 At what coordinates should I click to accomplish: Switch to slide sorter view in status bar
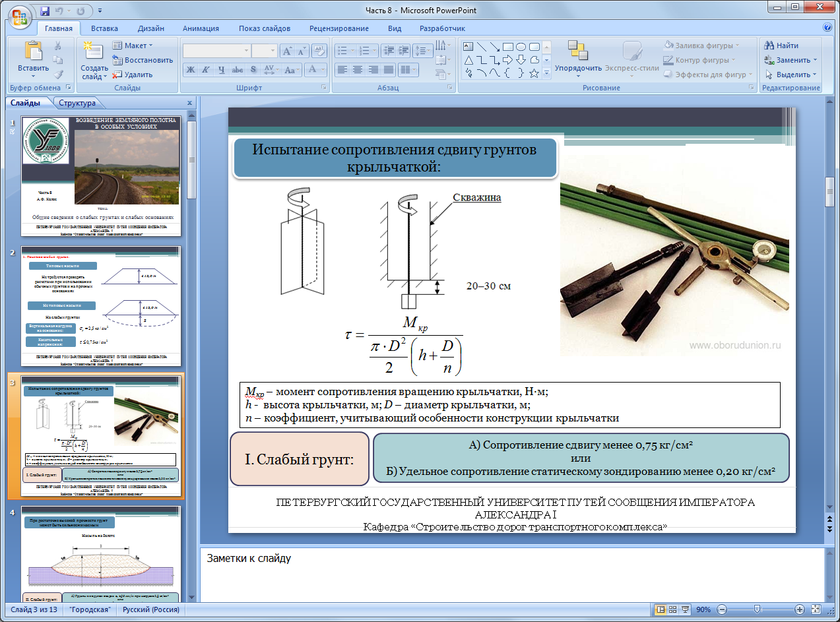[x=673, y=609]
